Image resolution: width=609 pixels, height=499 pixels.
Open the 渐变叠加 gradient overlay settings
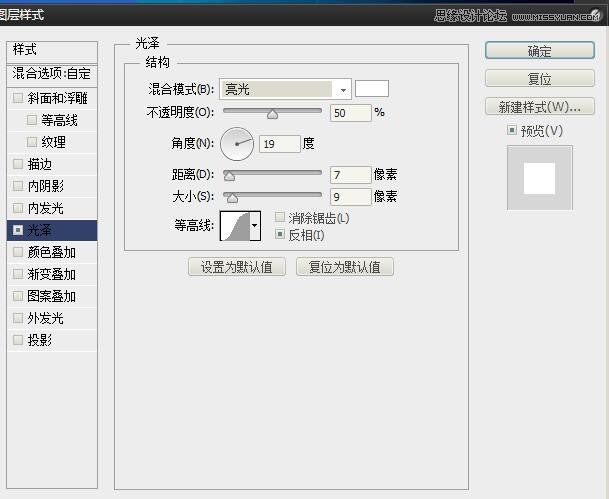click(51, 274)
